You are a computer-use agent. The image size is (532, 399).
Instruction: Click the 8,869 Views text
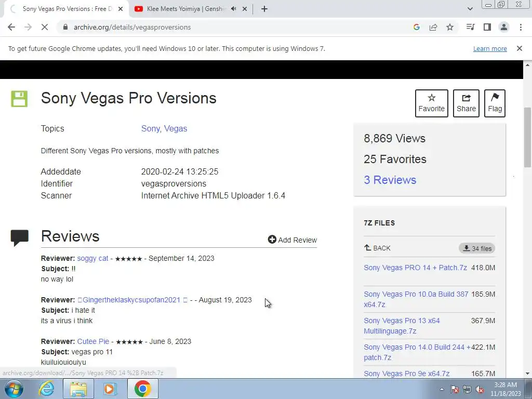(394, 138)
